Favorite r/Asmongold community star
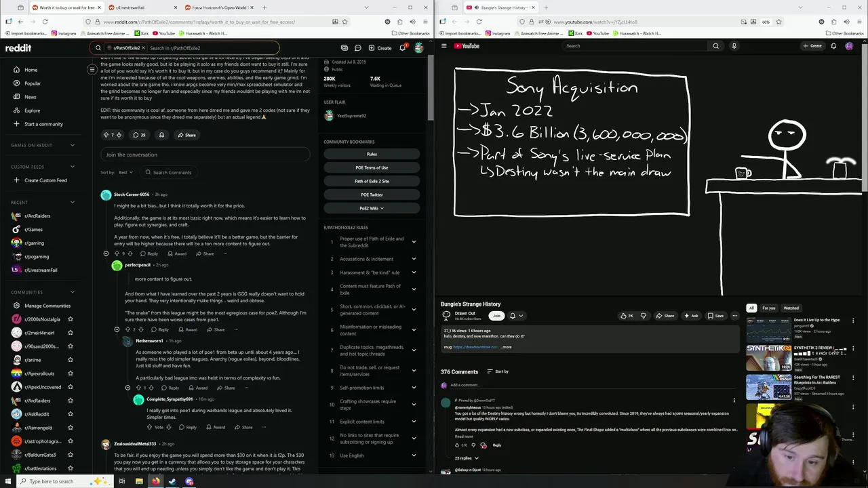Image resolution: width=868 pixels, height=488 pixels. tap(71, 428)
